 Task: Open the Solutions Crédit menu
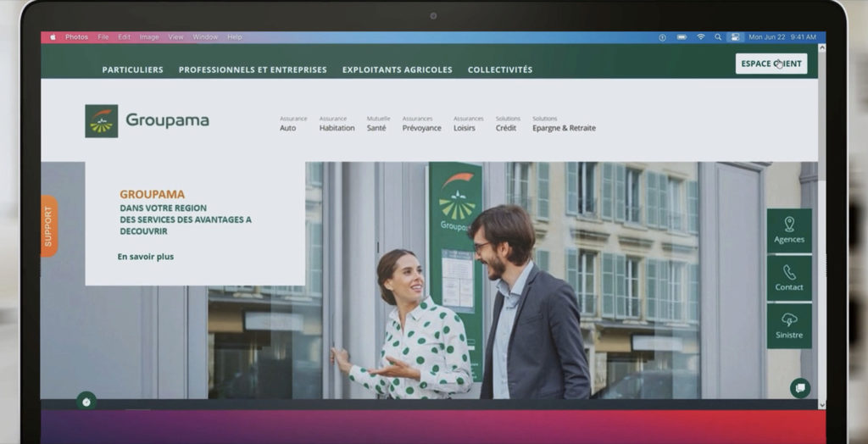point(508,124)
